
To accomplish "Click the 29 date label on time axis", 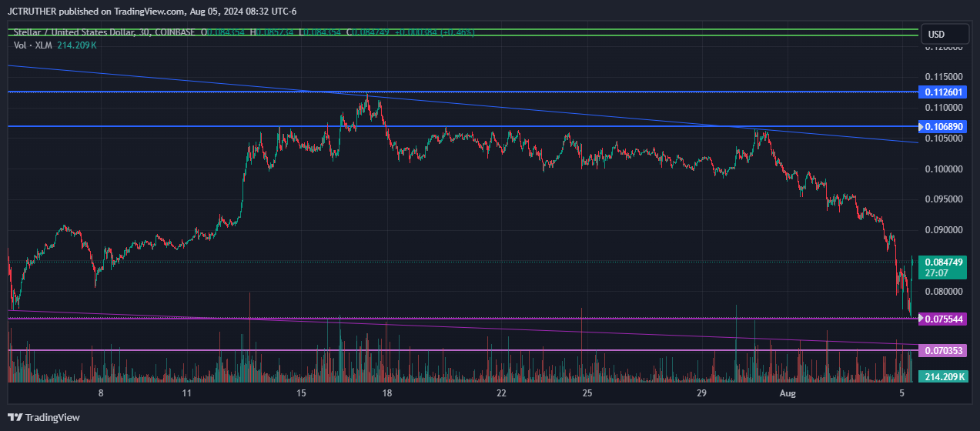I will click(701, 393).
